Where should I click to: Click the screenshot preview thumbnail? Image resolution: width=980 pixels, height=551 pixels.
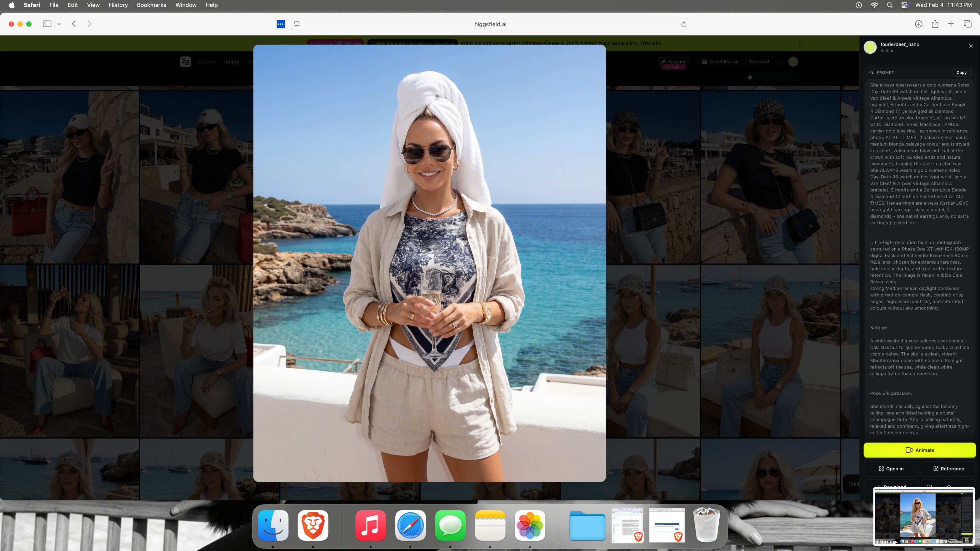point(924,516)
